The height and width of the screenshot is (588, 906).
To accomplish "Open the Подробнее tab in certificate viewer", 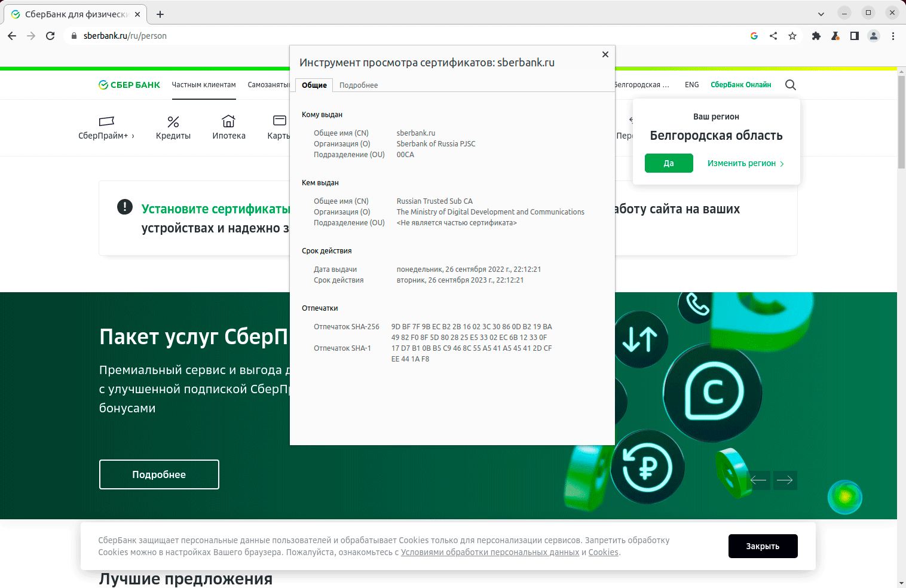I will pyautogui.click(x=359, y=85).
